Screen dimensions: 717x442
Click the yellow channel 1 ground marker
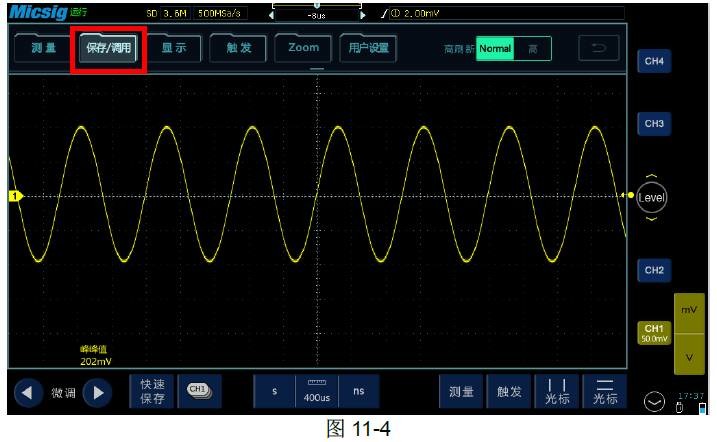(x=14, y=196)
